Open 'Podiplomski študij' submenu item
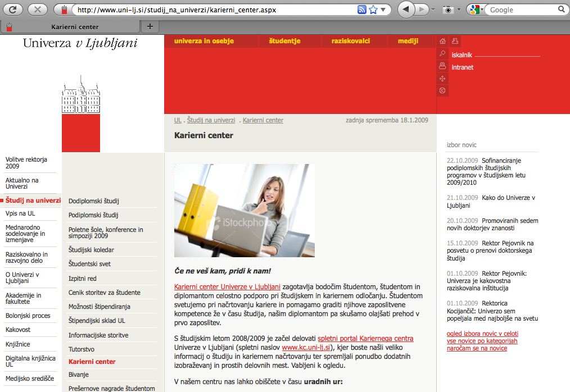570x392 pixels. click(93, 215)
